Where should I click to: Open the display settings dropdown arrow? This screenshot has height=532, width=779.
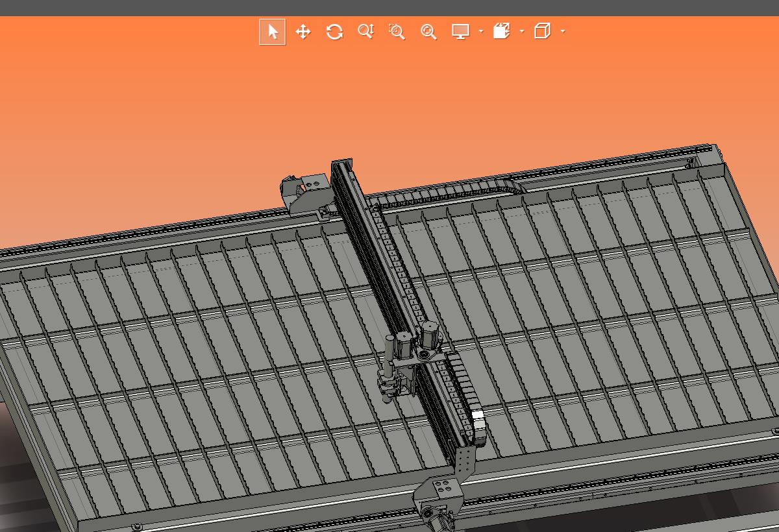pyautogui.click(x=481, y=31)
